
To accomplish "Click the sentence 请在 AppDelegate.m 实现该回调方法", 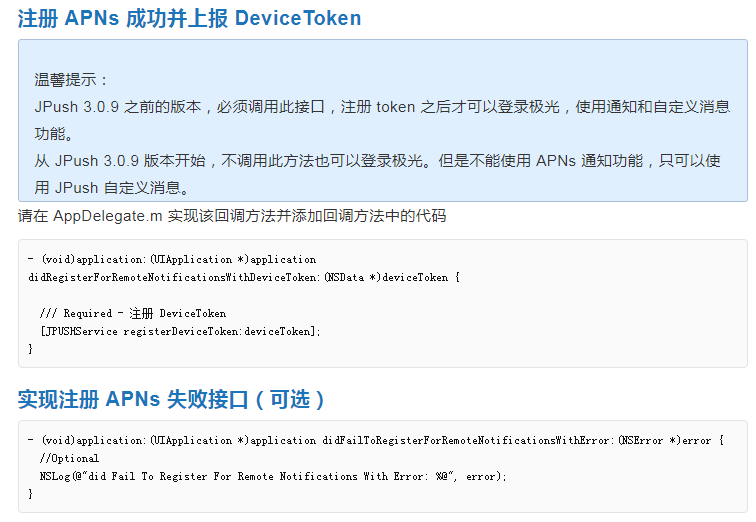I will pos(232,215).
